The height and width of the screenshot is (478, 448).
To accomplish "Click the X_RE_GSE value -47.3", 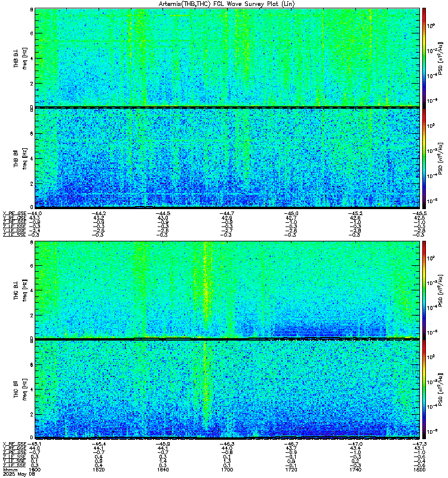I will pos(419,444).
